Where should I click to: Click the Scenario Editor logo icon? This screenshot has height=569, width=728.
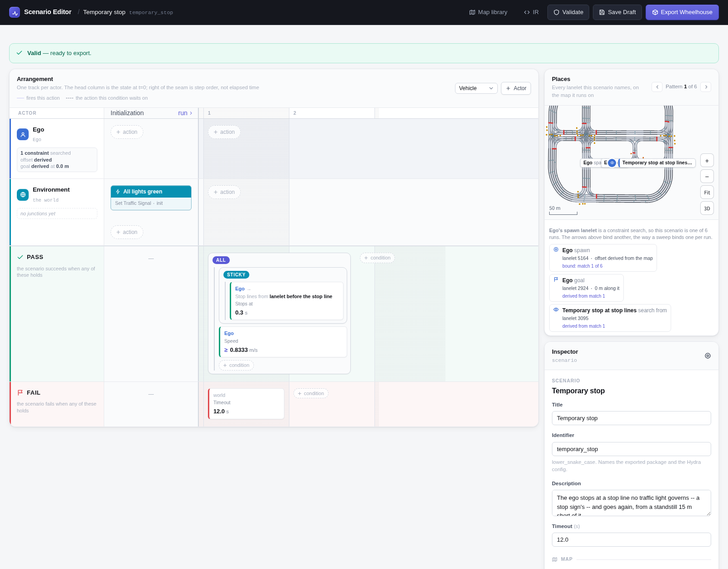pyautogui.click(x=15, y=12)
